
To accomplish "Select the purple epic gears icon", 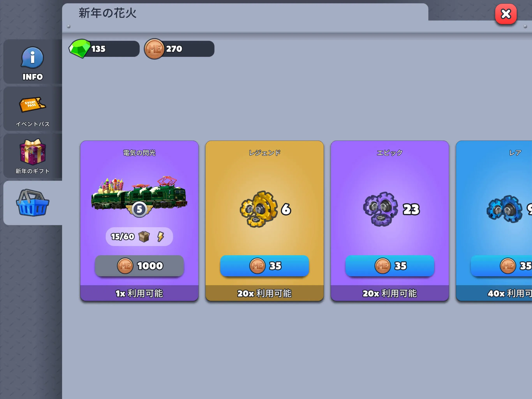I will pyautogui.click(x=380, y=209).
